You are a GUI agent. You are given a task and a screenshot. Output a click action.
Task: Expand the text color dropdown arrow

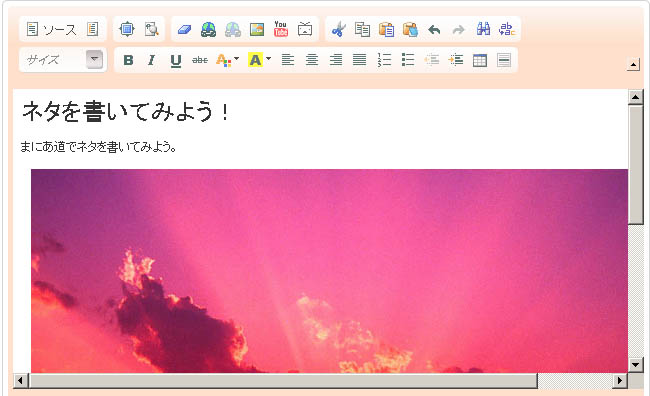pyautogui.click(x=237, y=59)
